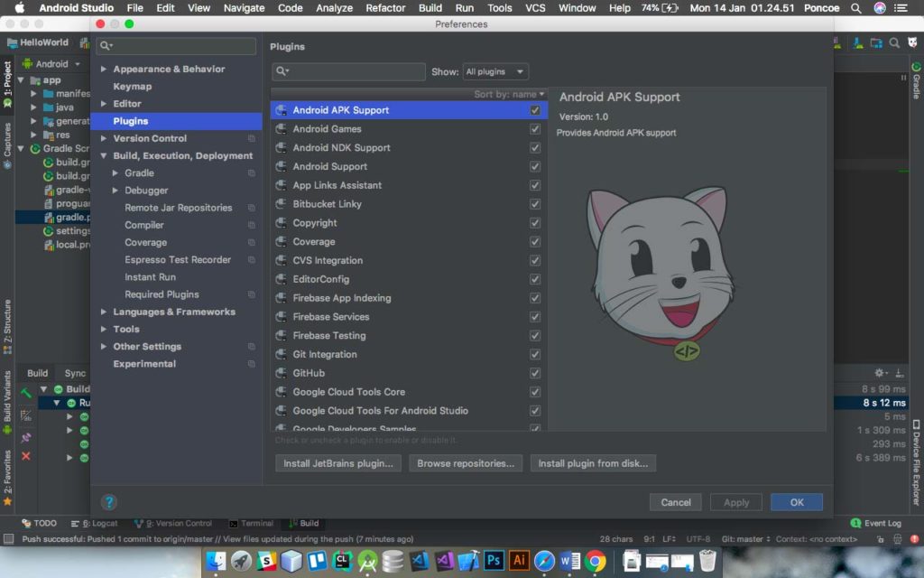Open the Trash in the dock
The width and height of the screenshot is (924, 578).
tap(707, 561)
